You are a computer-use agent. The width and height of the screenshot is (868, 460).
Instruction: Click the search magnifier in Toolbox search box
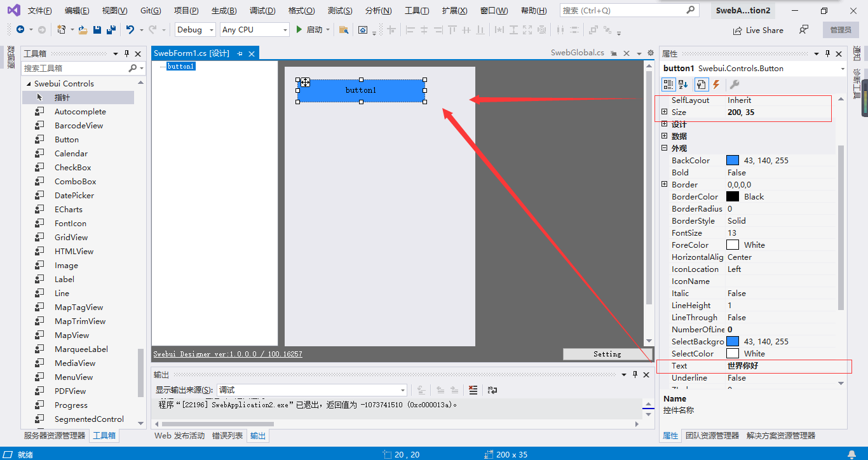[132, 68]
